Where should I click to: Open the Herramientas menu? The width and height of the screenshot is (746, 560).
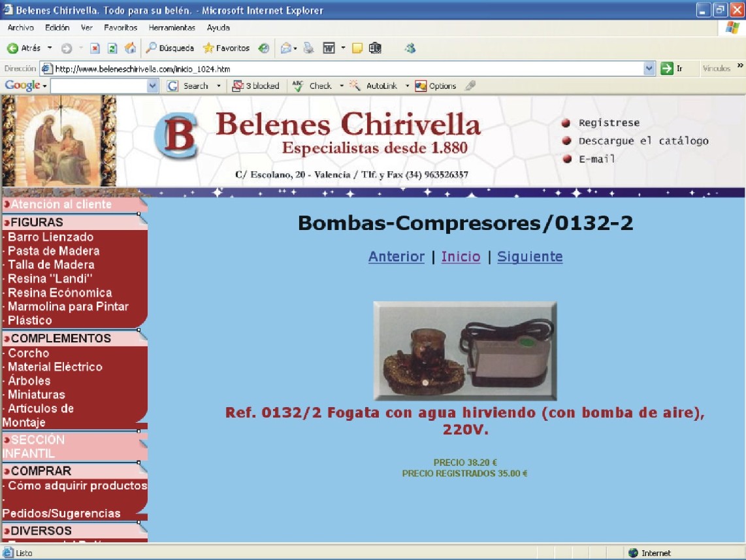click(172, 28)
